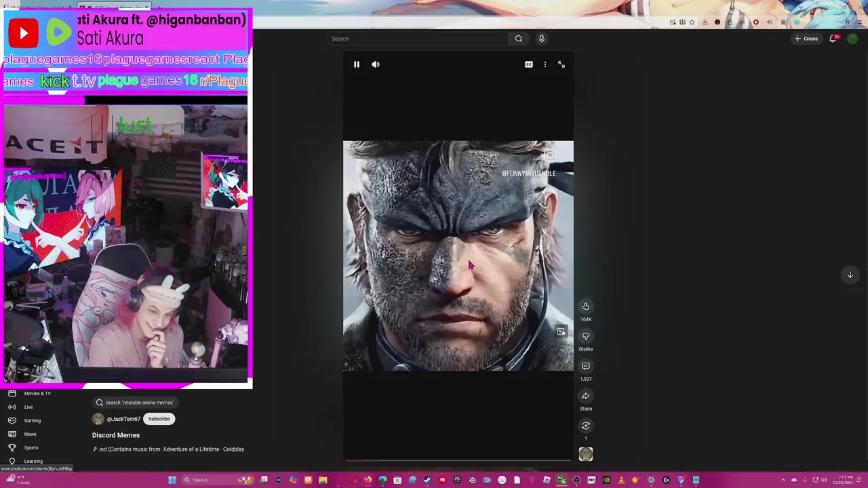This screenshot has height=488, width=868.
Task: Click the YouTube search field
Action: tap(417, 39)
